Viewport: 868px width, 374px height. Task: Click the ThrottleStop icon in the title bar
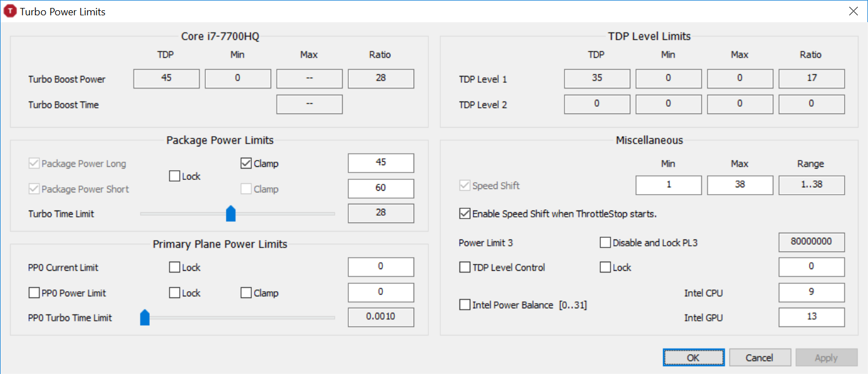10,11
